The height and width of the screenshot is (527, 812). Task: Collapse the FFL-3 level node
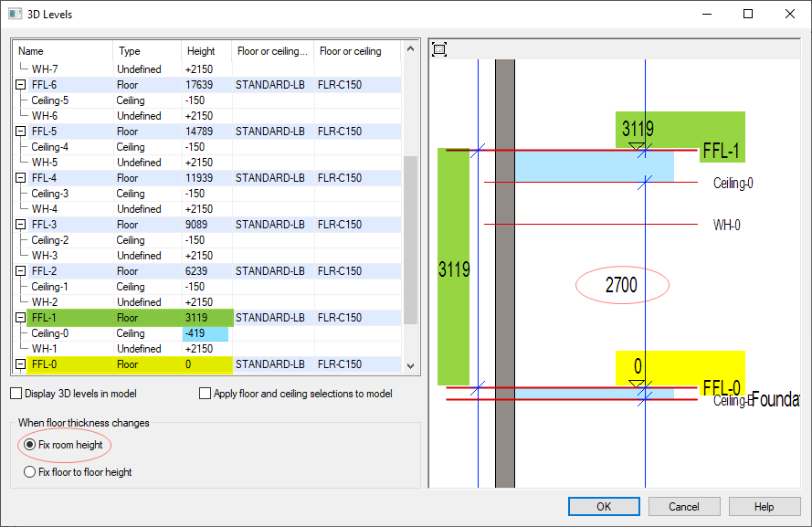pyautogui.click(x=20, y=225)
